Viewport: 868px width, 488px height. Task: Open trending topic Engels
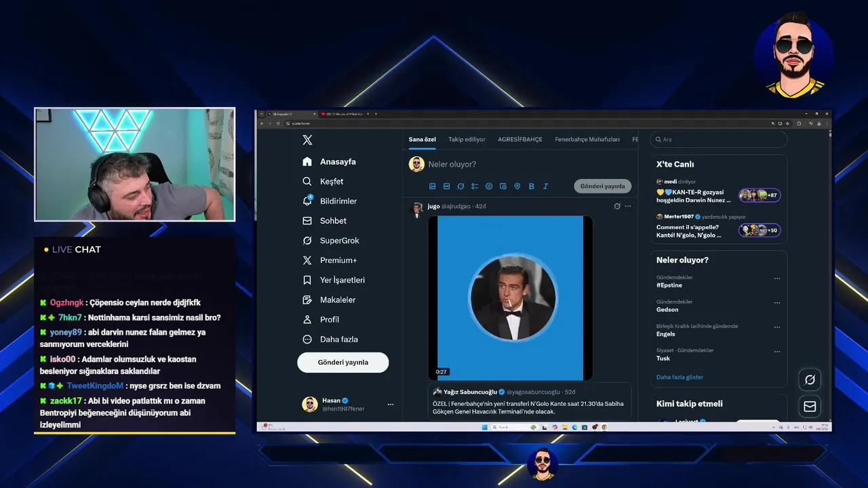point(666,333)
